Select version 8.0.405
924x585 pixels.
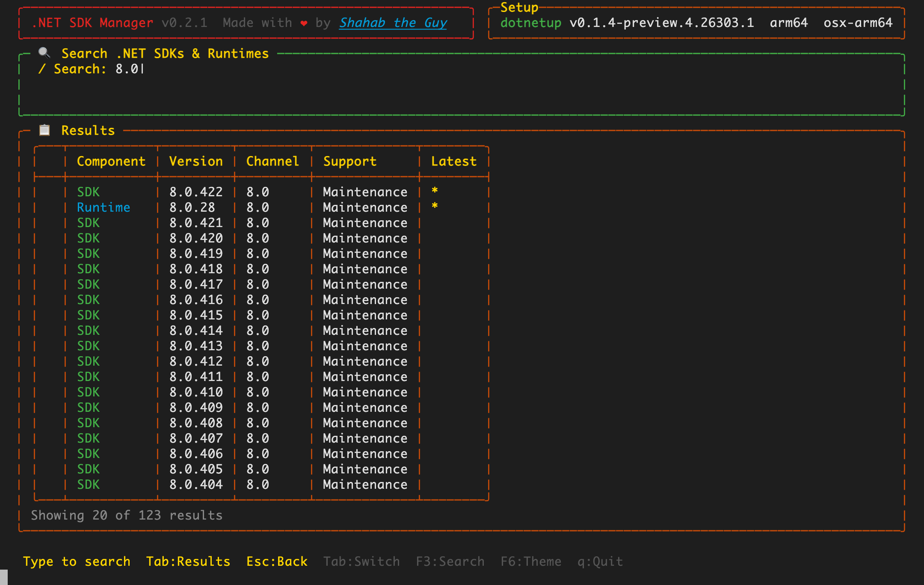[x=196, y=469]
